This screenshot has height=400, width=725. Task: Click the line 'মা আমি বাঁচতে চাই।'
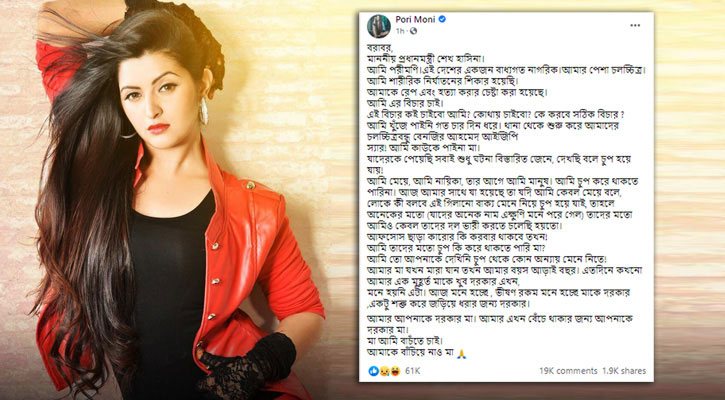click(400, 342)
